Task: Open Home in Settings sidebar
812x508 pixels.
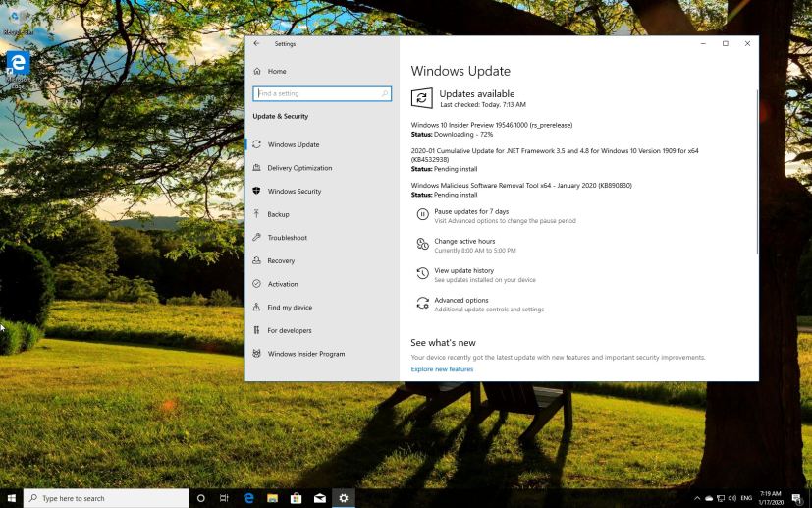Action: tap(277, 71)
